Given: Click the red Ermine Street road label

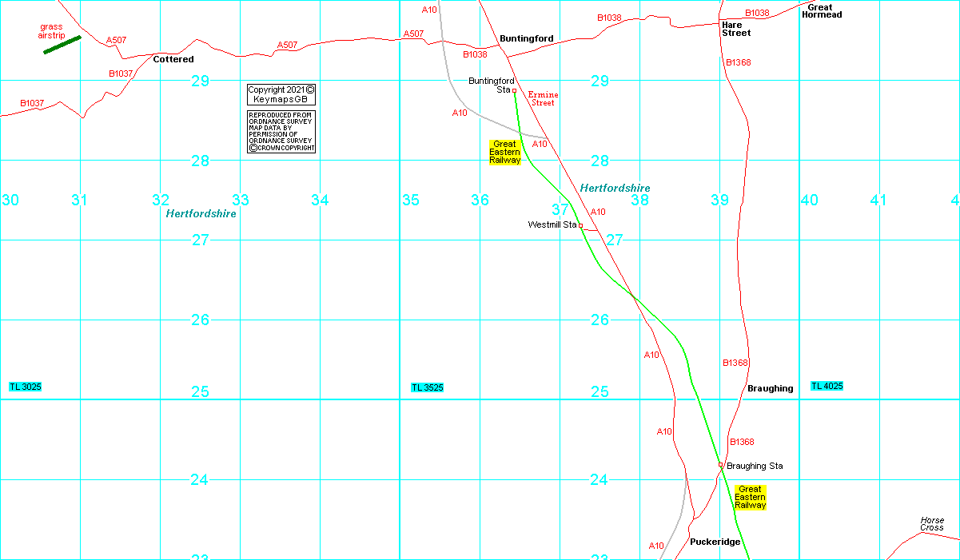Looking at the screenshot, I should coord(542,98).
